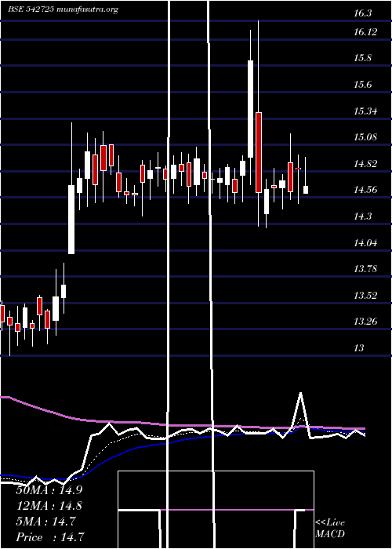The width and height of the screenshot is (392, 549).
Task: Click the Price : 14.7 label
Action: 50,537
